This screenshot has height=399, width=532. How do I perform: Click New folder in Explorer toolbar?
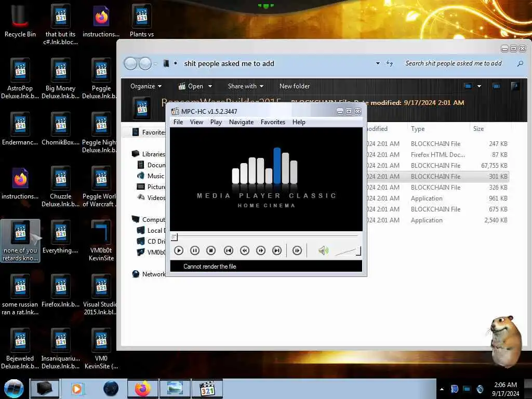tap(295, 86)
